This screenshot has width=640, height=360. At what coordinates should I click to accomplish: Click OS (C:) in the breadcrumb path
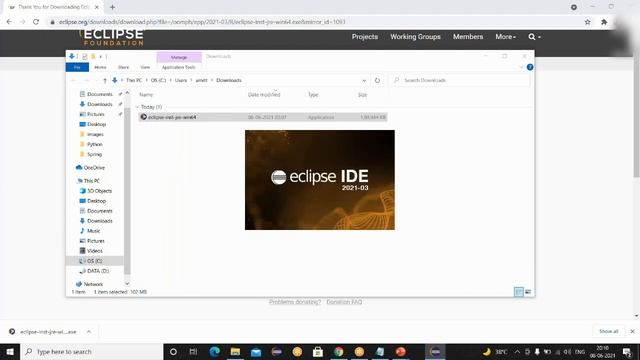[158, 80]
